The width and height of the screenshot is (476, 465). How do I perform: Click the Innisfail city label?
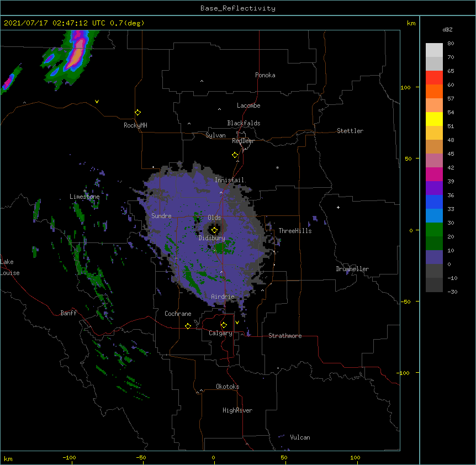(230, 180)
